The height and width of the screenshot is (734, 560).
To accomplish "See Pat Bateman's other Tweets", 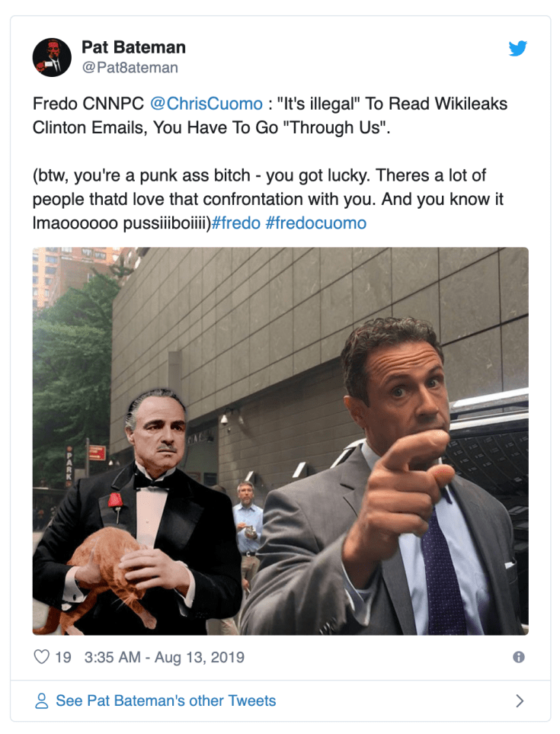I will coord(165,700).
